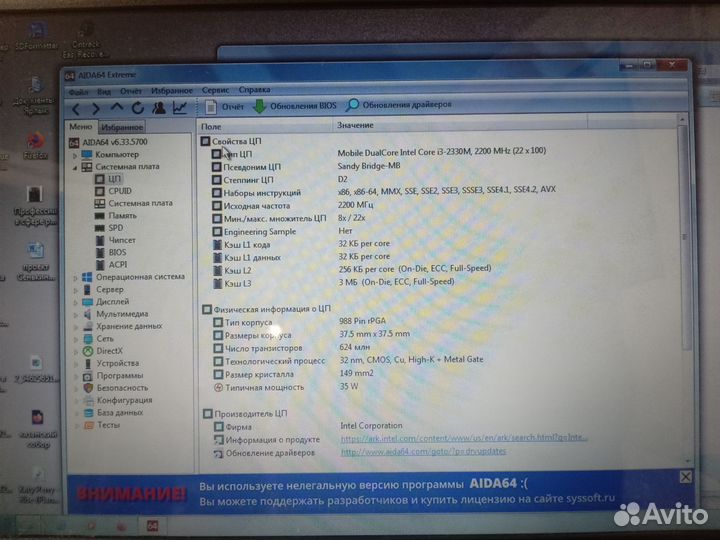Expand the Компьютер tree node arrow

point(75,156)
